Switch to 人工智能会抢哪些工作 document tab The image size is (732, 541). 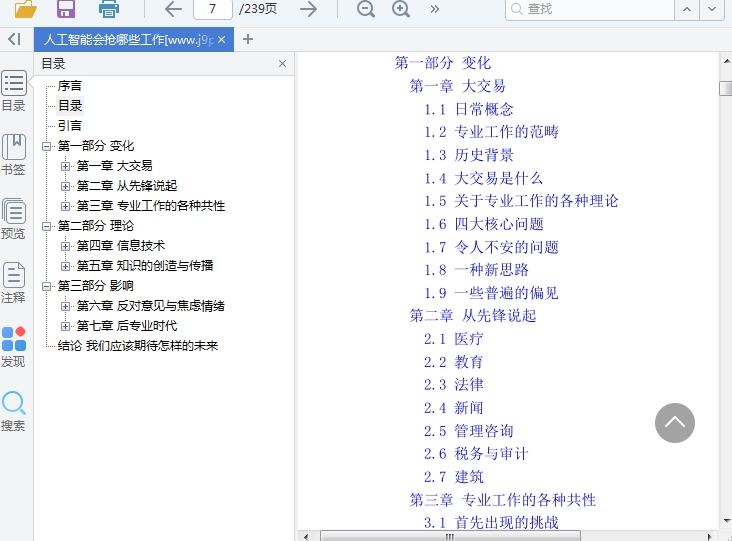(128, 40)
